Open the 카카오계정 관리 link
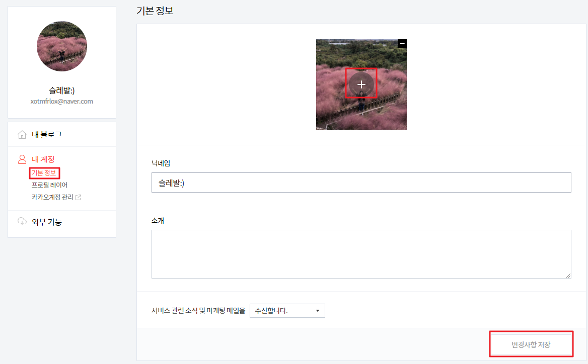 click(52, 197)
